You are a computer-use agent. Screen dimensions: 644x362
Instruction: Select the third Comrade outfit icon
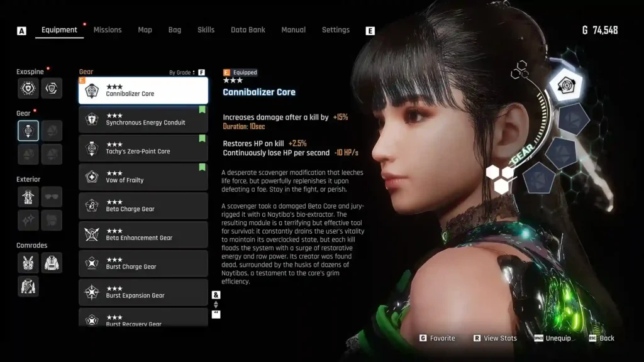(x=28, y=286)
